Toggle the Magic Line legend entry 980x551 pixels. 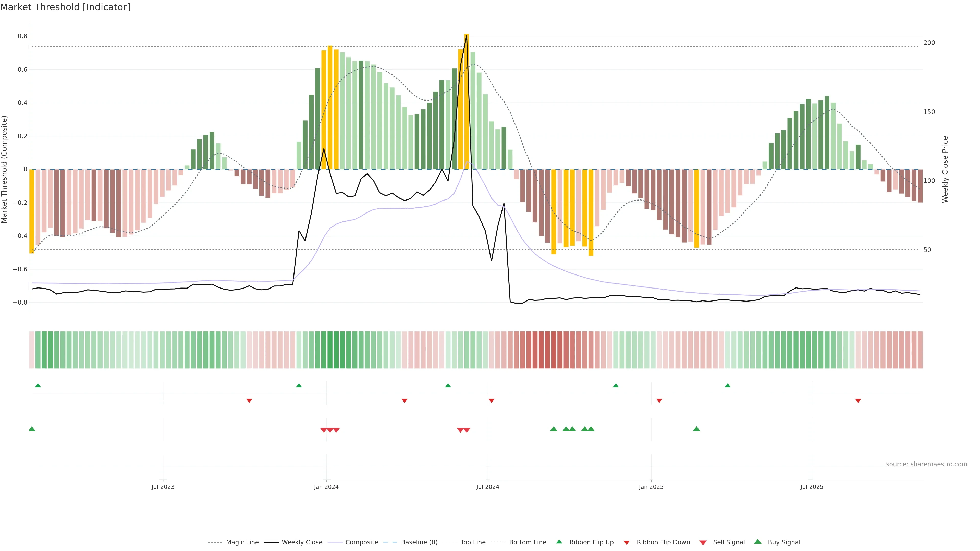[242, 542]
